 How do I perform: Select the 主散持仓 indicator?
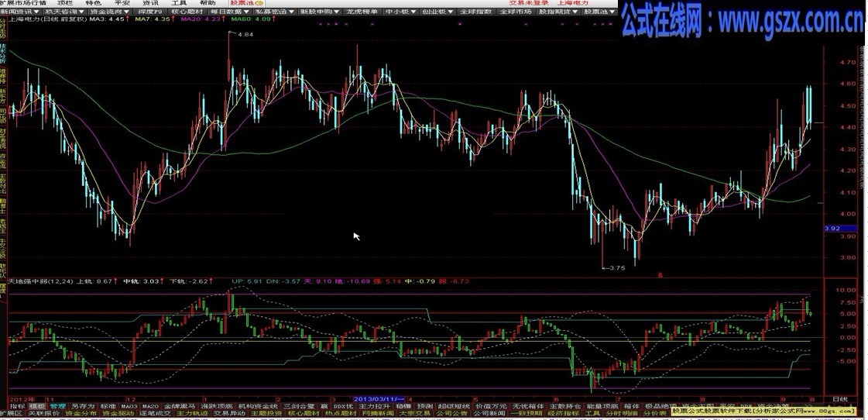(x=565, y=406)
